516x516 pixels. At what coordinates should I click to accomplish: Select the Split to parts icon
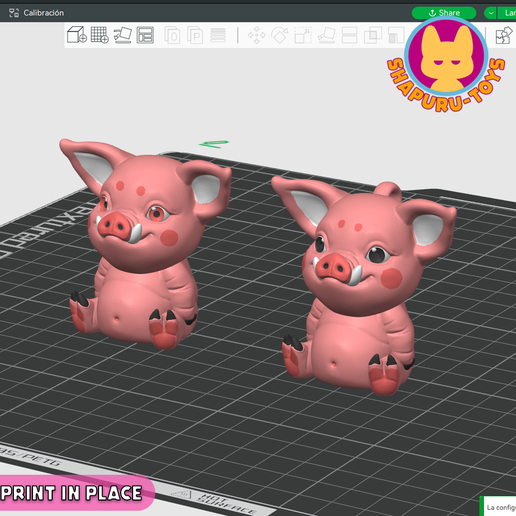pyautogui.click(x=195, y=35)
